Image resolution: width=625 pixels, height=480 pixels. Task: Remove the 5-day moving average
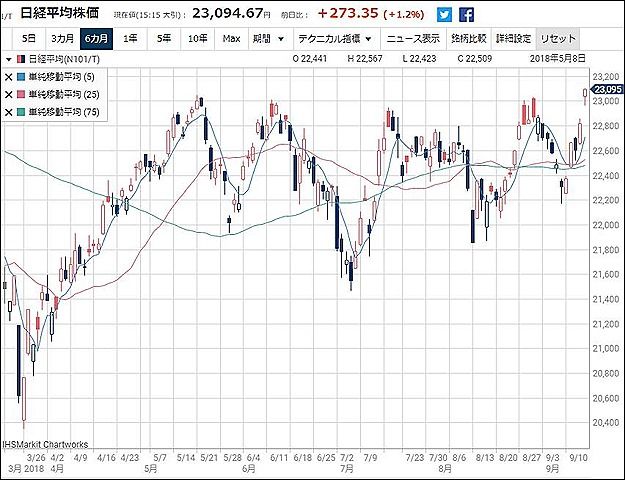pyautogui.click(x=8, y=77)
